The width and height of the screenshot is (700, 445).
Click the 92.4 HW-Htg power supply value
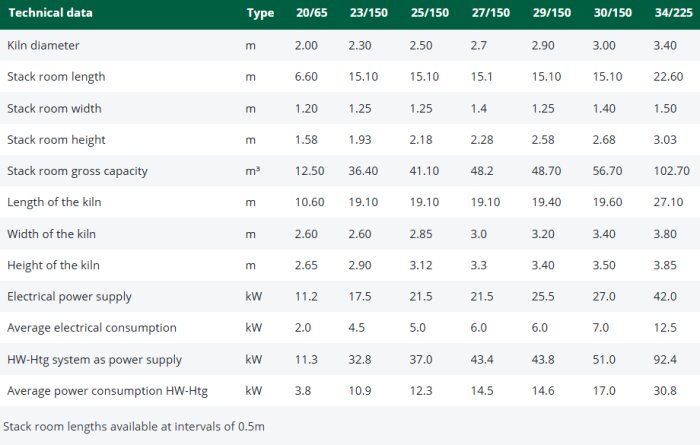[664, 360]
